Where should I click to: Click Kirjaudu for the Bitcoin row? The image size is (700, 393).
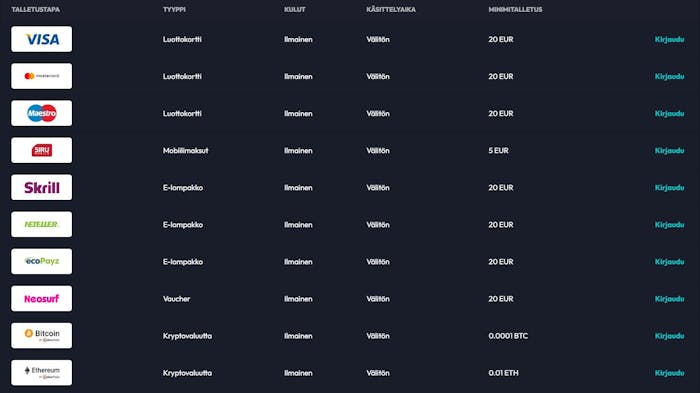point(669,336)
